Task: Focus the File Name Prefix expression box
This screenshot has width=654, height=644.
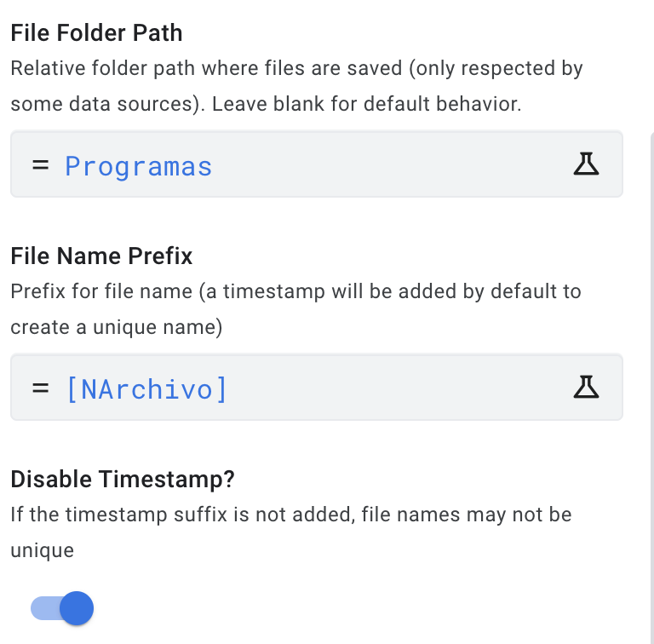Action: 317,387
